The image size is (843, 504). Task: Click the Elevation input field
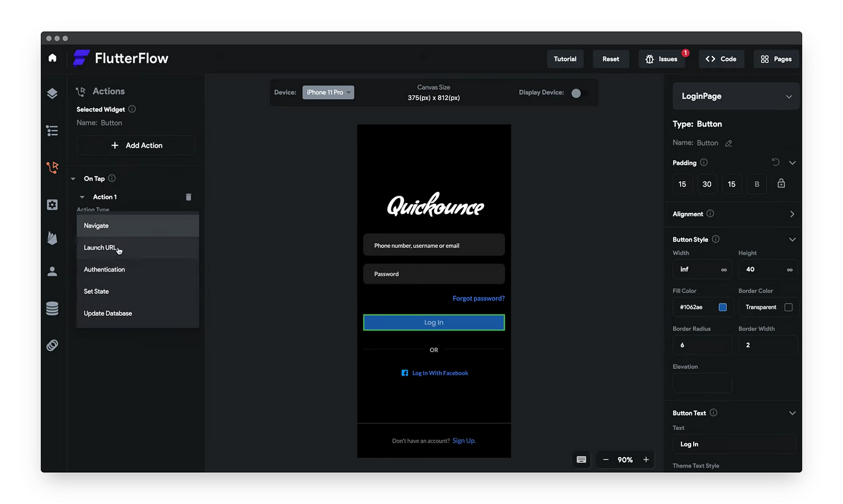[x=702, y=383]
